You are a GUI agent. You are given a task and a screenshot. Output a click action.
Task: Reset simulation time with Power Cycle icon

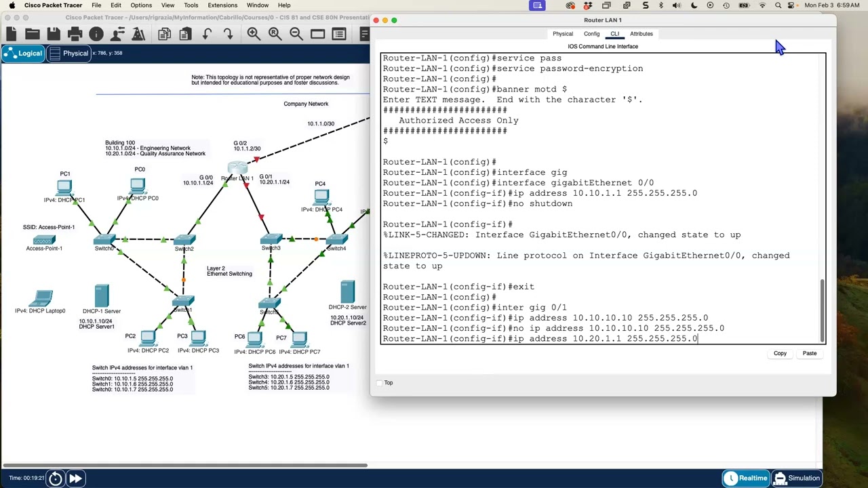[x=56, y=479]
